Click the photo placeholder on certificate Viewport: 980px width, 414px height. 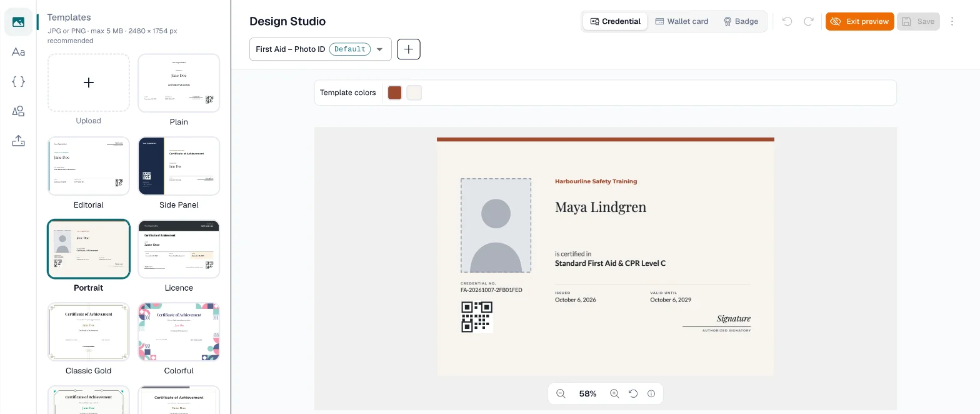pos(496,225)
